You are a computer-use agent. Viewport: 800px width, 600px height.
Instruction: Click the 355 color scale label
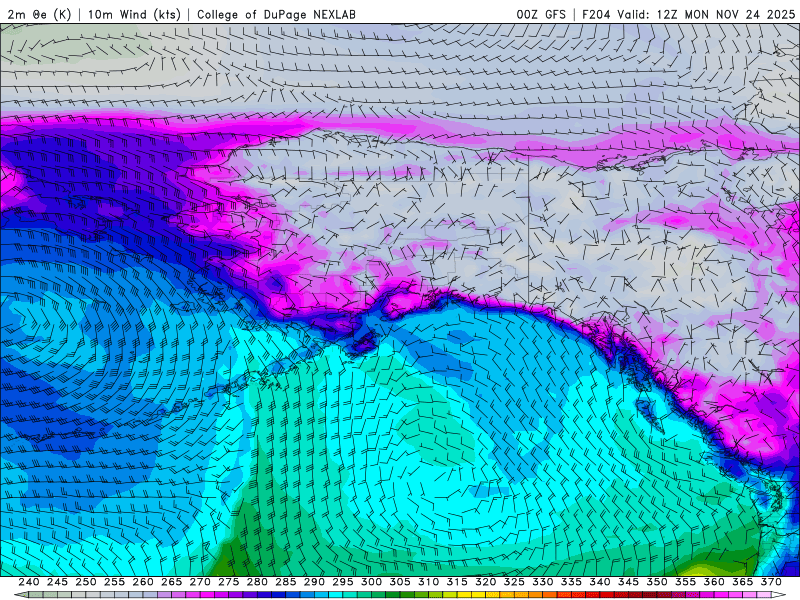(686, 582)
